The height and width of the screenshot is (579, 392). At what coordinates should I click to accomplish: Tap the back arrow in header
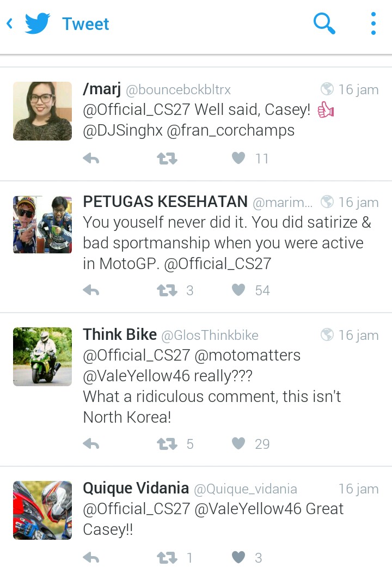point(9,24)
